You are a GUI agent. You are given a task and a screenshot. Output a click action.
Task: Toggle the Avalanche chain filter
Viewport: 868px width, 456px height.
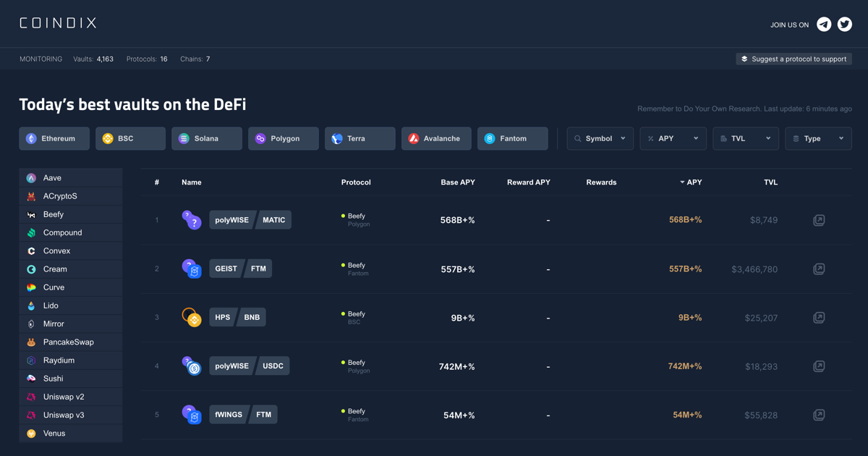[436, 138]
